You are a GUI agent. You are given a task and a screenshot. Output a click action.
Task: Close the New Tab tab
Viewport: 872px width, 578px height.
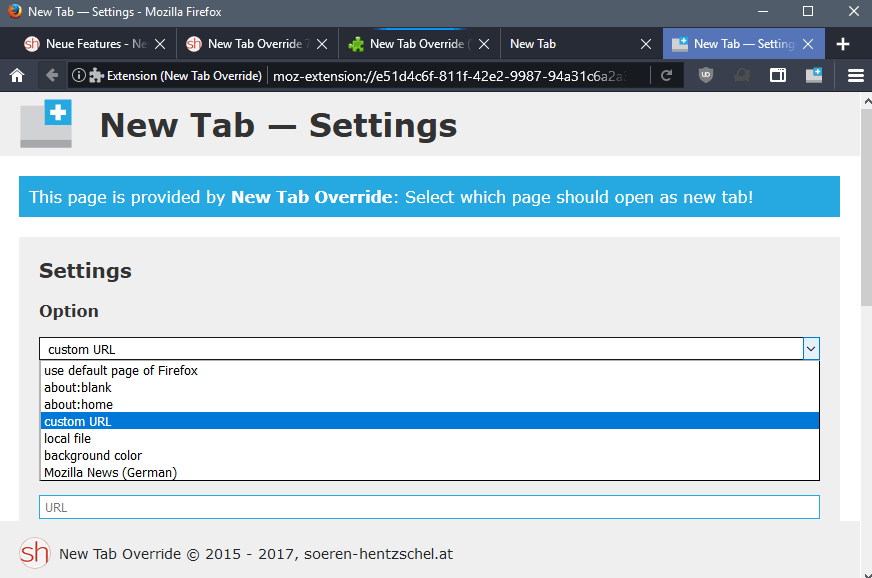[646, 44]
